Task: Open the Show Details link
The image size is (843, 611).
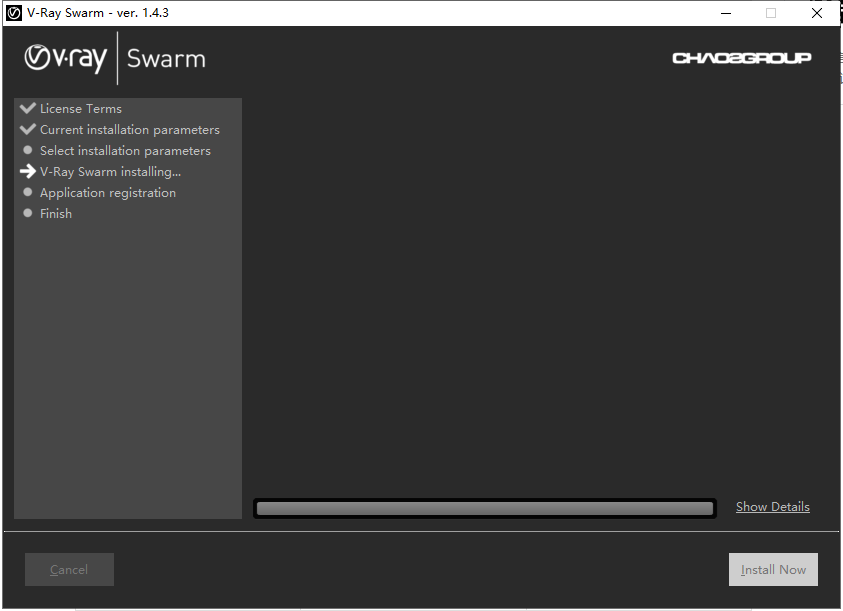Action: click(x=773, y=507)
